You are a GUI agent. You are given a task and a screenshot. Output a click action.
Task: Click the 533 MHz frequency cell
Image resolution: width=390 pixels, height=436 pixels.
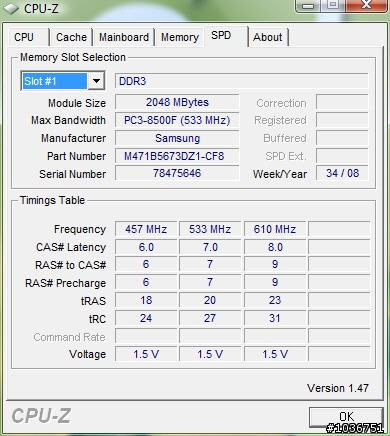pyautogui.click(x=210, y=229)
